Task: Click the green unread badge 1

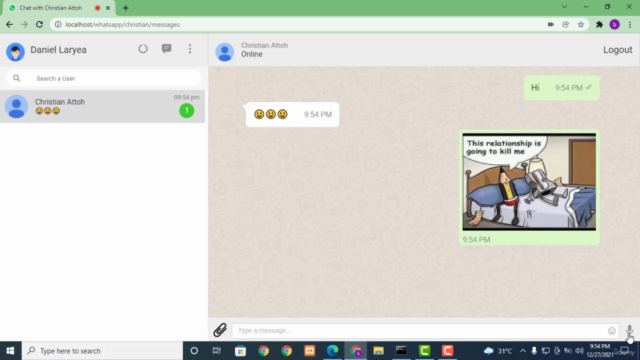Action: point(187,111)
